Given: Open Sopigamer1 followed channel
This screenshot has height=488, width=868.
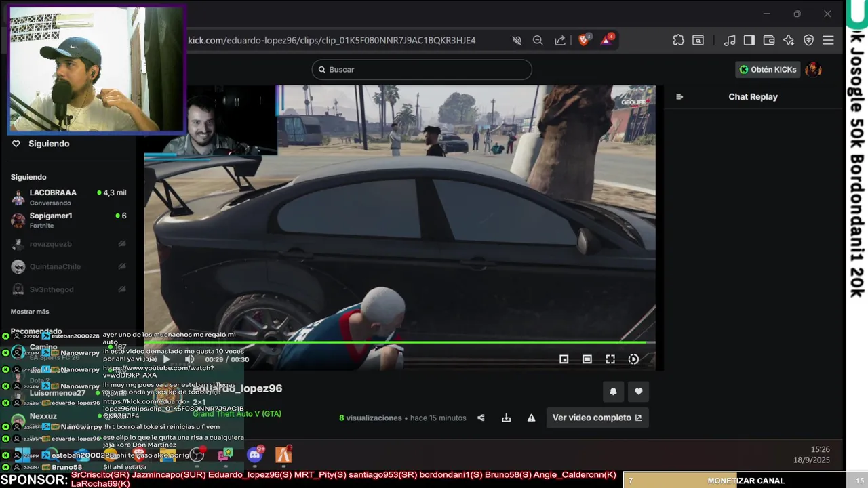Looking at the screenshot, I should (68, 220).
